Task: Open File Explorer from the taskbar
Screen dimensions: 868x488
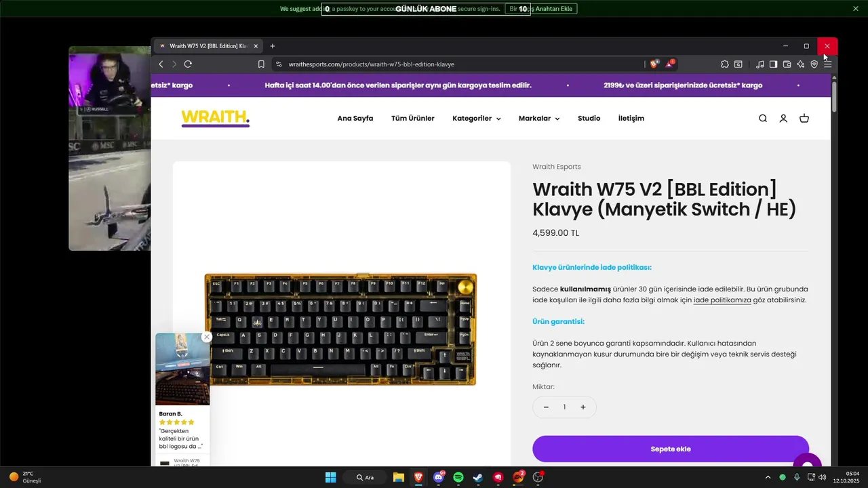Action: click(399, 477)
